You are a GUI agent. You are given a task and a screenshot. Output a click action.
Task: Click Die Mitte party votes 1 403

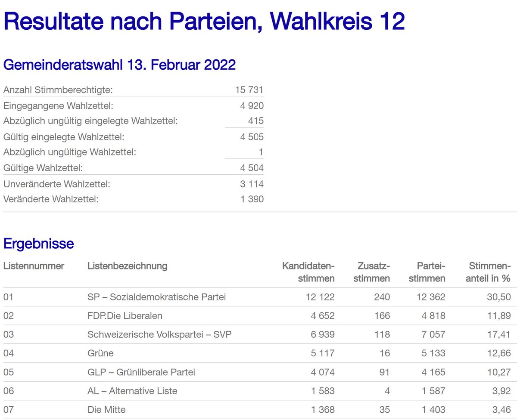pyautogui.click(x=433, y=410)
